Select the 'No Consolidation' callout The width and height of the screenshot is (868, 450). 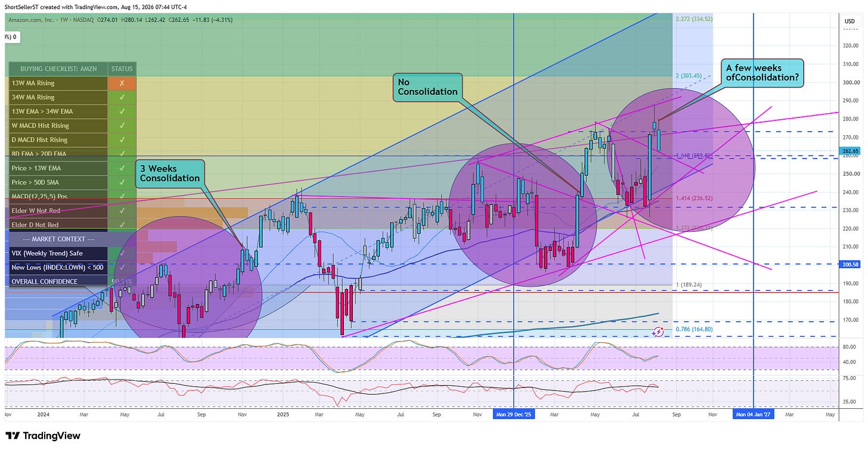point(427,87)
